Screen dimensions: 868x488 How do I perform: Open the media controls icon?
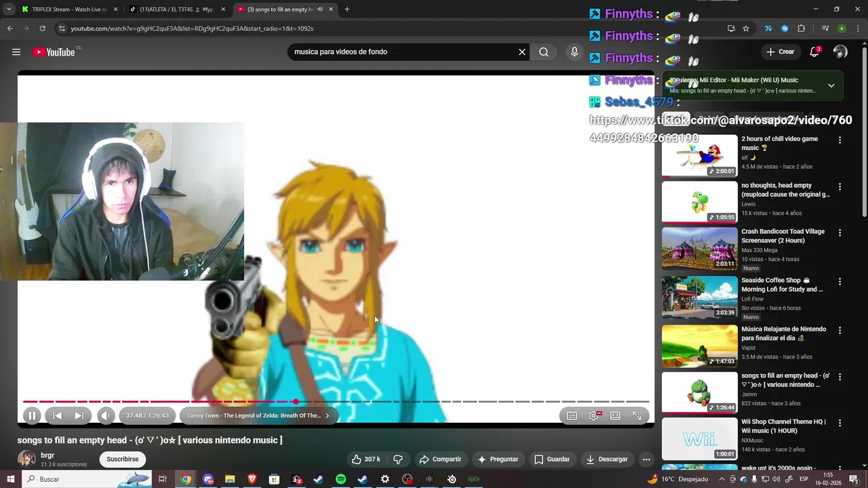coord(825,28)
